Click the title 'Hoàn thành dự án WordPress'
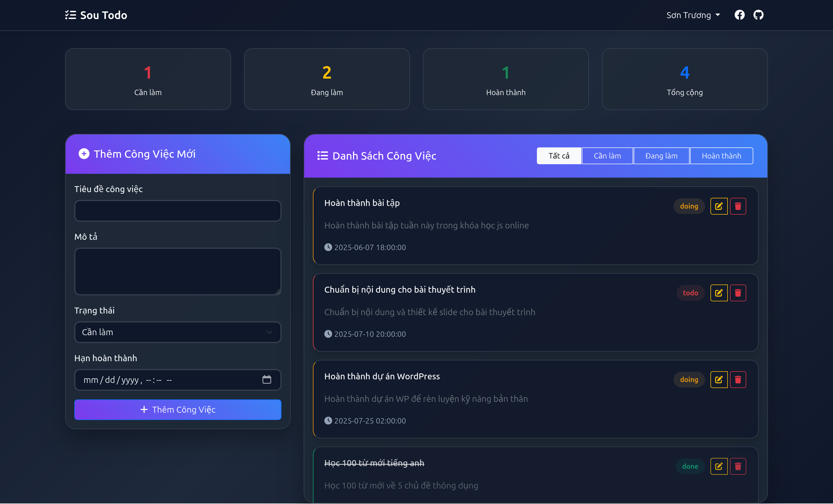 382,376
